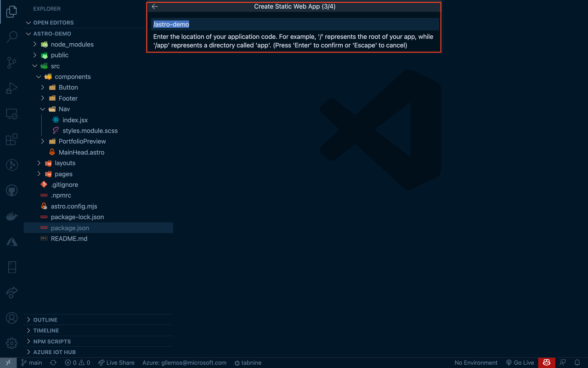Open the Explorer view in activity bar

coord(12,12)
